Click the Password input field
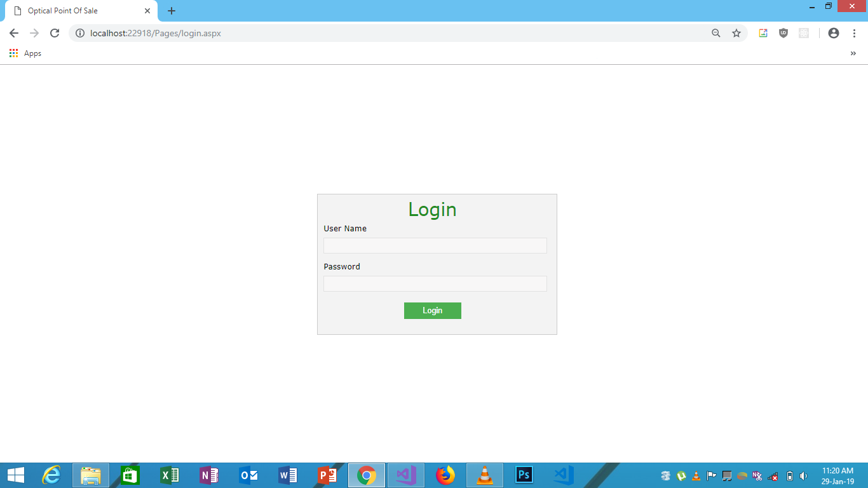Screen dimensions: 868x488 pos(435,283)
